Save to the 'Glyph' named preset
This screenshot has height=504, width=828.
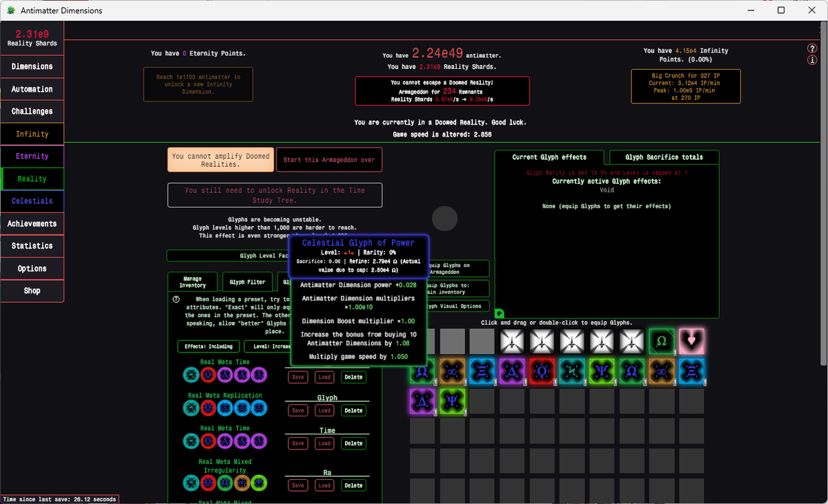click(x=298, y=410)
